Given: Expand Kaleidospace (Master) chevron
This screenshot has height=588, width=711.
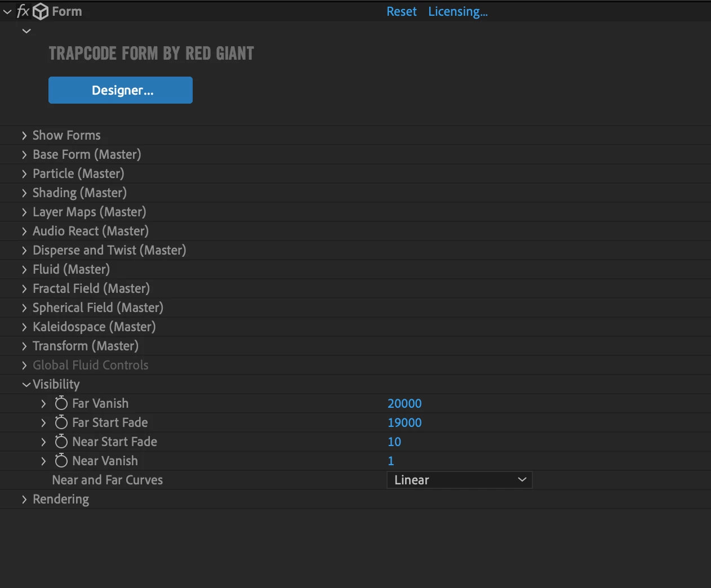Looking at the screenshot, I should 24,327.
